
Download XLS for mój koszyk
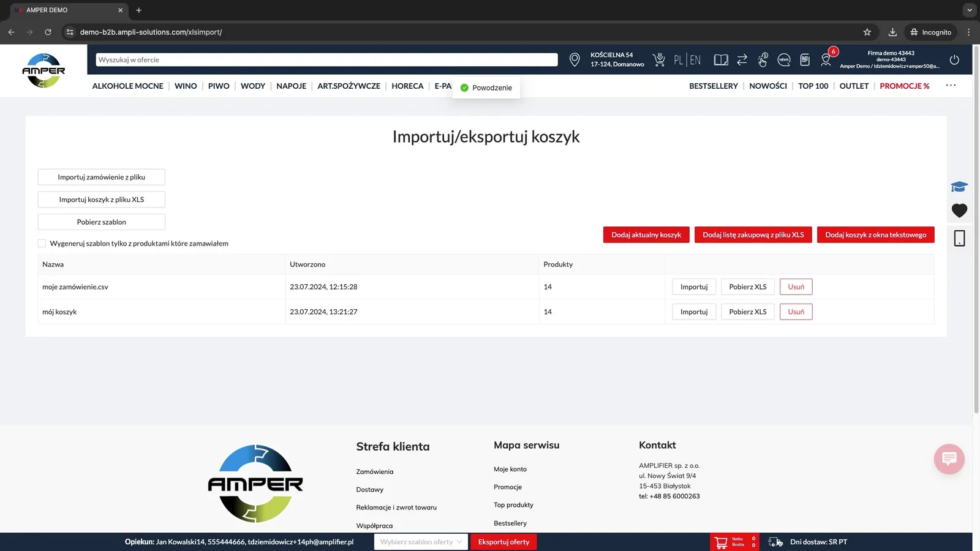click(x=748, y=312)
